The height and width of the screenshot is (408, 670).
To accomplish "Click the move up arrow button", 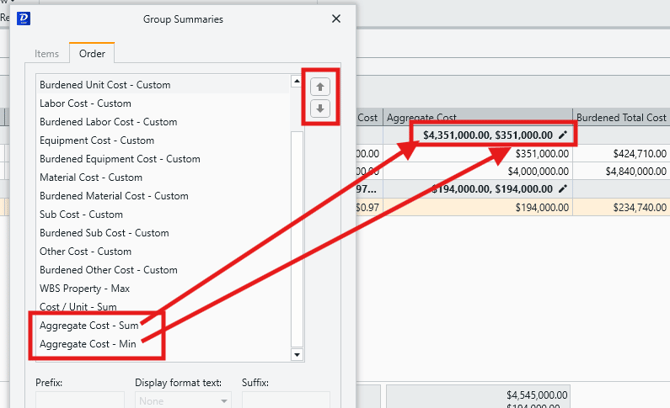I will coord(320,86).
